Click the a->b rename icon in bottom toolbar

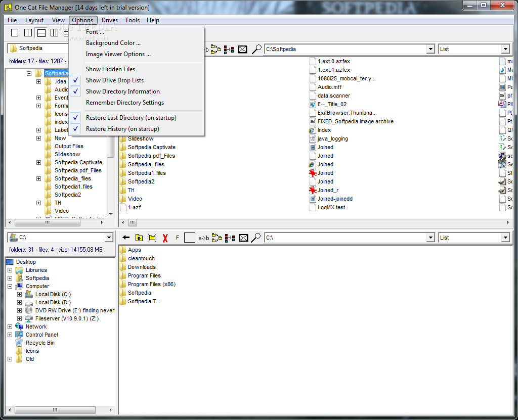(x=203, y=238)
